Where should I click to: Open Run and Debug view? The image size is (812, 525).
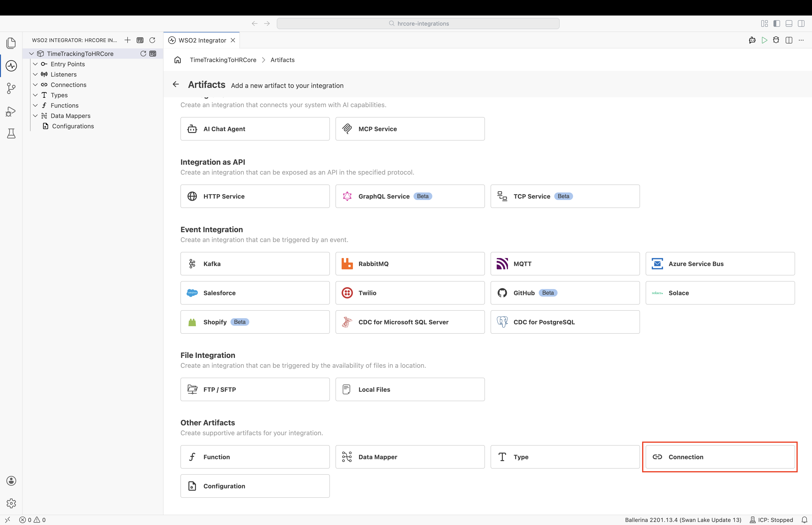[11, 111]
